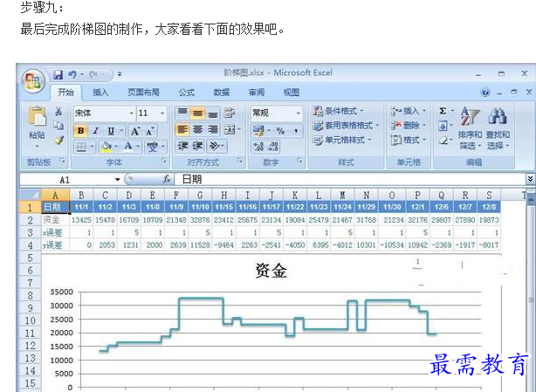Image resolution: width=536 pixels, height=392 pixels.
Task: Click the Paste (粘贴) button
Action: [x=37, y=128]
